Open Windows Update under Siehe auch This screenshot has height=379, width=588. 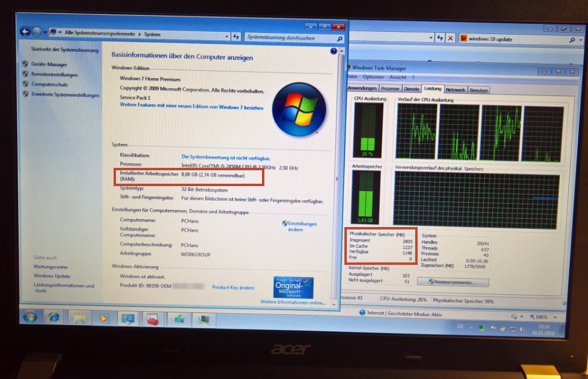pos(52,276)
